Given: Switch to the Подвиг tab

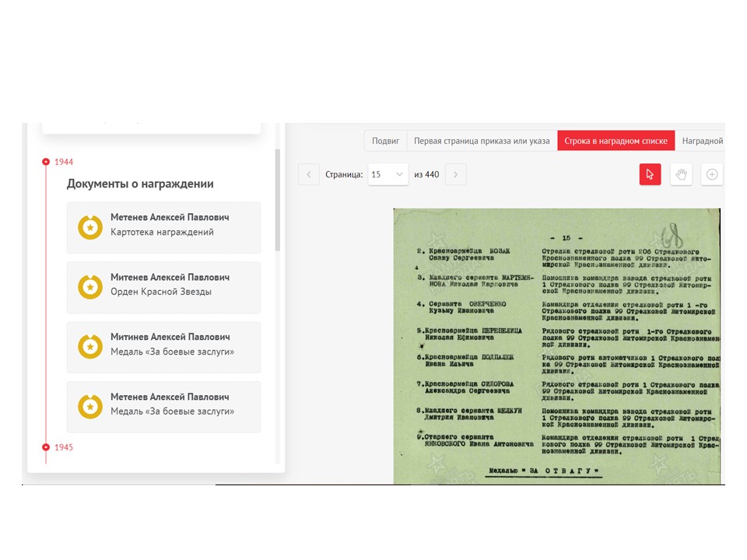Looking at the screenshot, I should click(x=385, y=141).
